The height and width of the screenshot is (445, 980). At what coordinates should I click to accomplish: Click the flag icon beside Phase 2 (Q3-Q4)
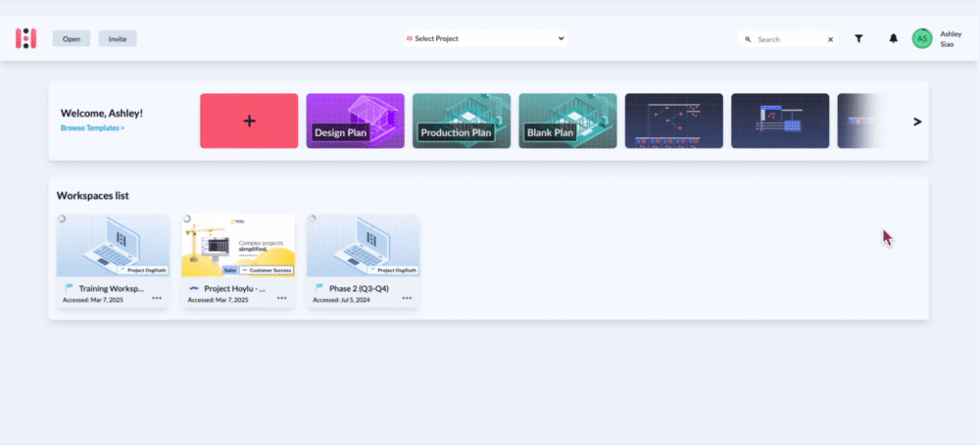click(318, 288)
